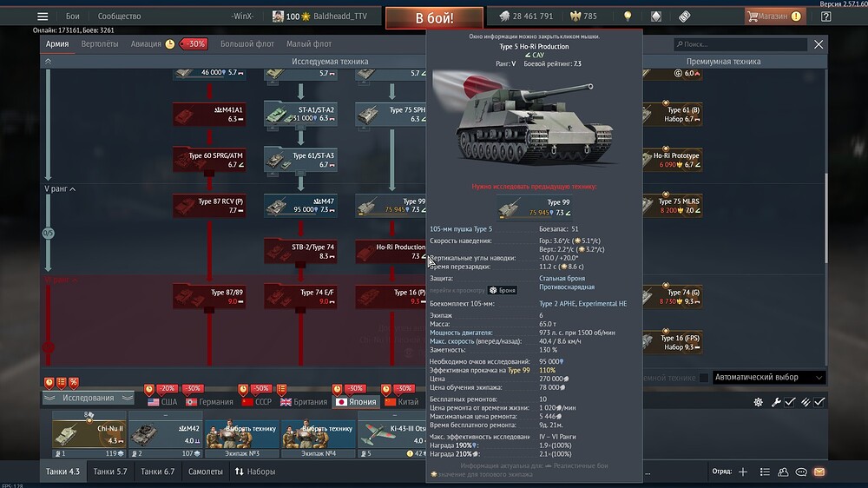The image size is (868, 488).
Task: Open the Магазин shop
Action: pos(774,16)
